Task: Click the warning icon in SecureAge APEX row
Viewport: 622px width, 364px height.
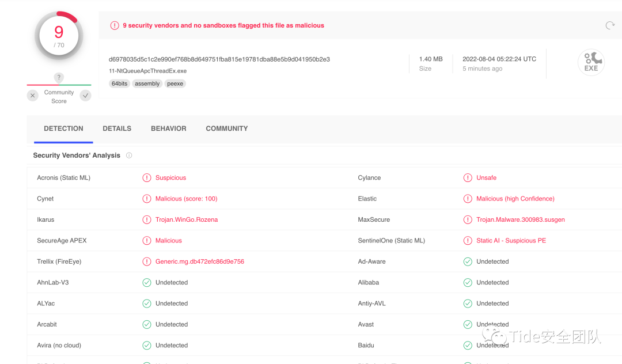Action: [147, 241]
